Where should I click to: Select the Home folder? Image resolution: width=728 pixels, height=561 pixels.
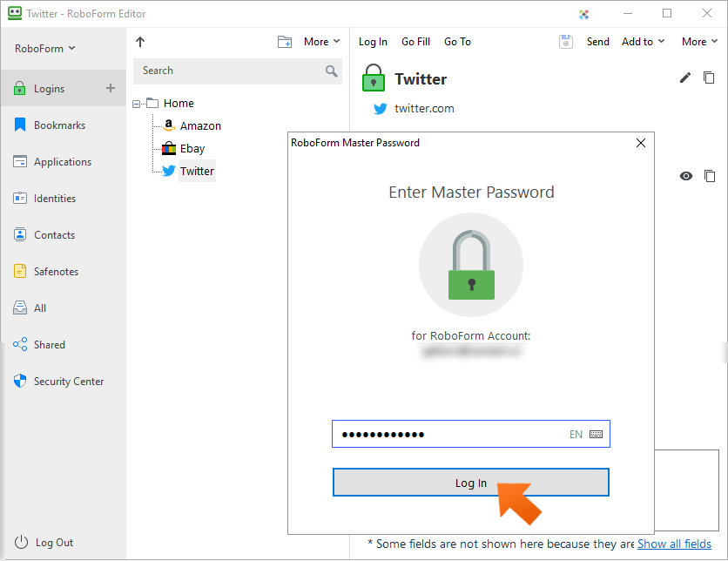coord(179,103)
